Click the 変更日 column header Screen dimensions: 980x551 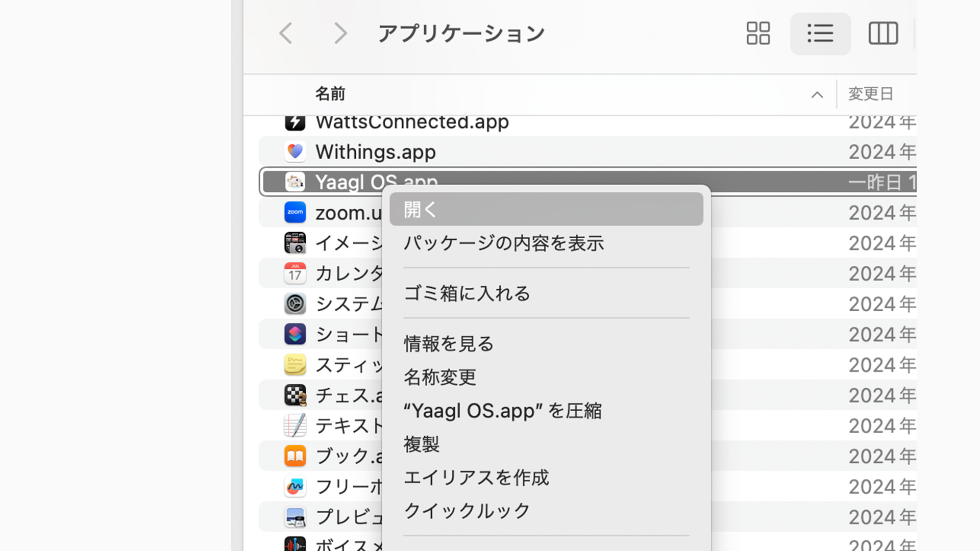coord(870,94)
